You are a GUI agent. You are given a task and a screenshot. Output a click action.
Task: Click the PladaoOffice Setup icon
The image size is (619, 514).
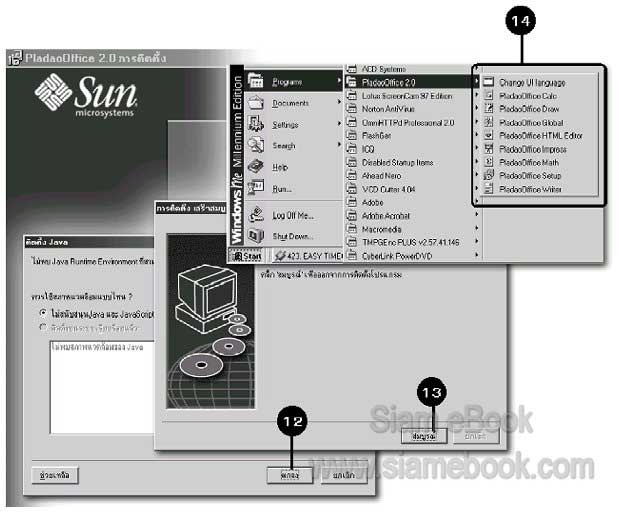pos(489,175)
